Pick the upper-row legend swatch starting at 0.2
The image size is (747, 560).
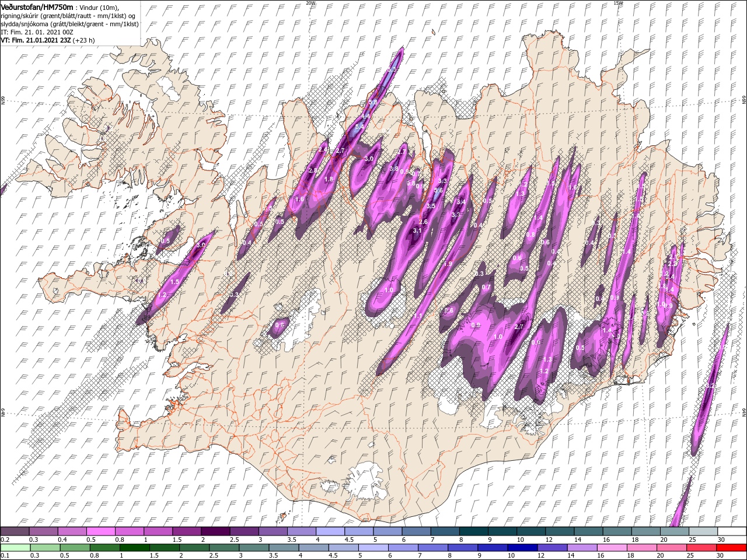[x=15, y=531]
